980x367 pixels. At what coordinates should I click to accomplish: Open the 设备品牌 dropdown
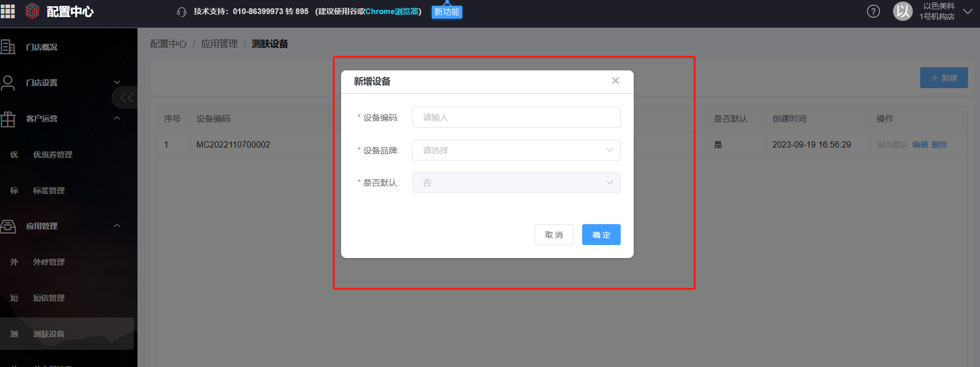(x=516, y=150)
